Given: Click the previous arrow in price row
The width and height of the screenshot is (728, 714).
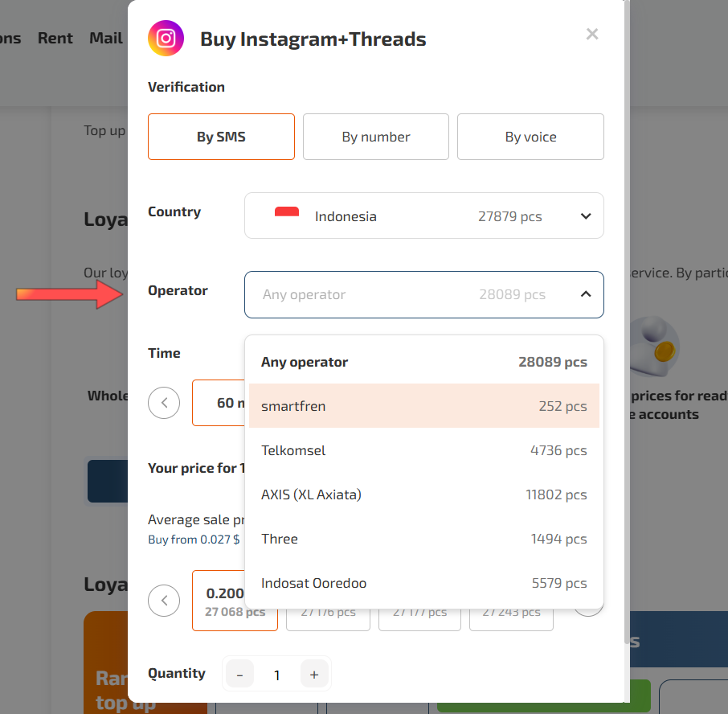Looking at the screenshot, I should coord(164,601).
